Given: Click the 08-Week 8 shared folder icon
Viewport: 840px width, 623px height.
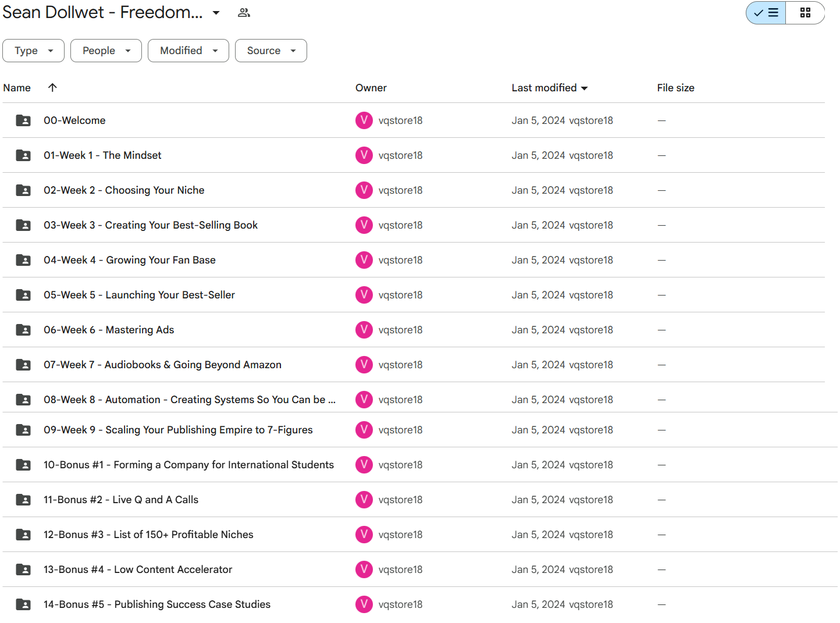Looking at the screenshot, I should pos(23,400).
